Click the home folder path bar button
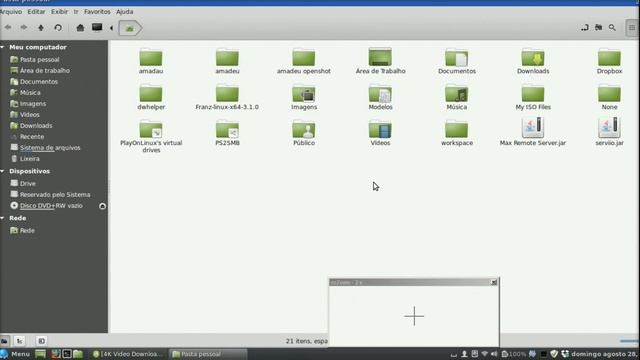The image size is (640, 360). coord(130,28)
